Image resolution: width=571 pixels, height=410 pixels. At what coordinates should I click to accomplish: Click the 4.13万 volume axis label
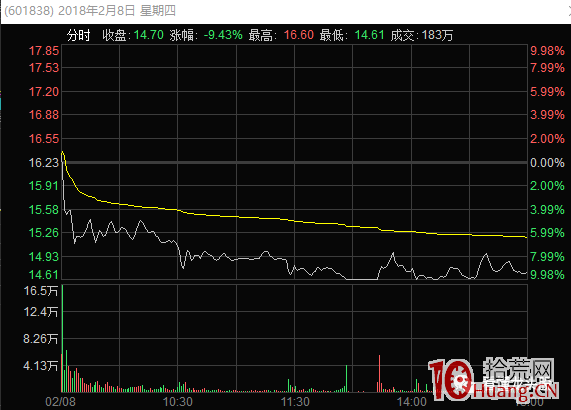click(41, 366)
